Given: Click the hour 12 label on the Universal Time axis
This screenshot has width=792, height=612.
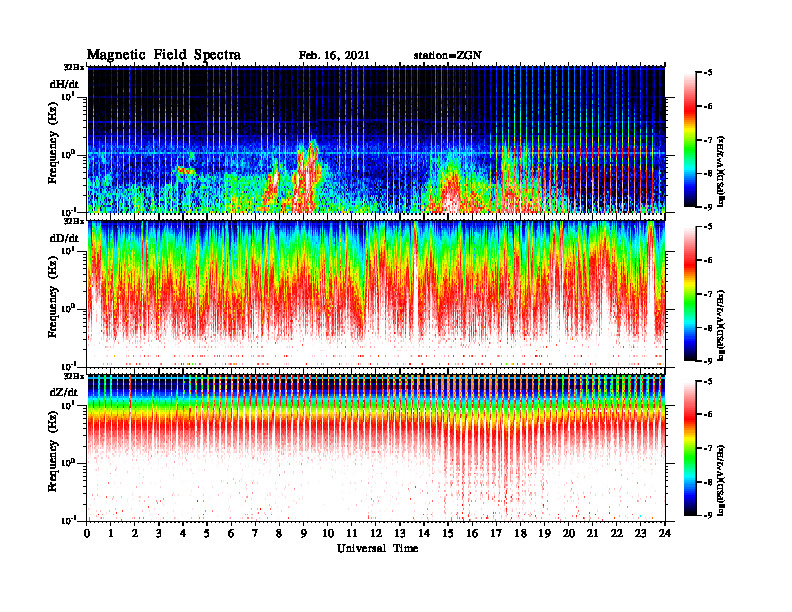Looking at the screenshot, I should (376, 534).
